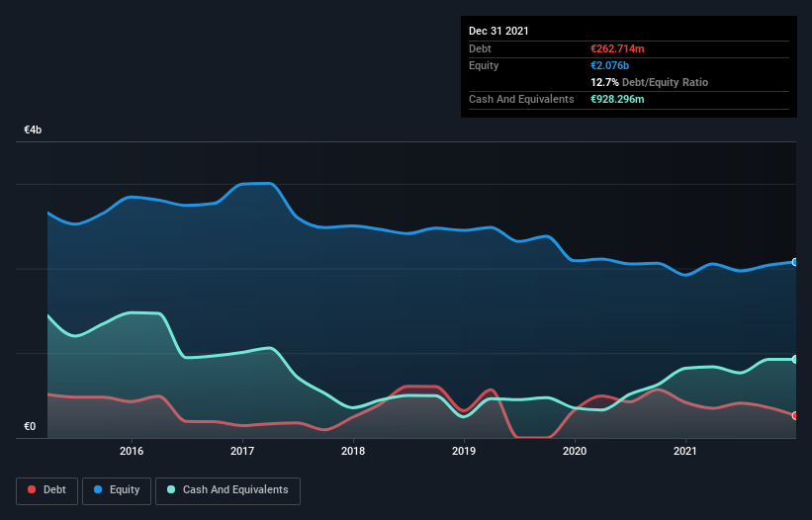
Task: Toggle the Equity legend button
Action: 117,490
